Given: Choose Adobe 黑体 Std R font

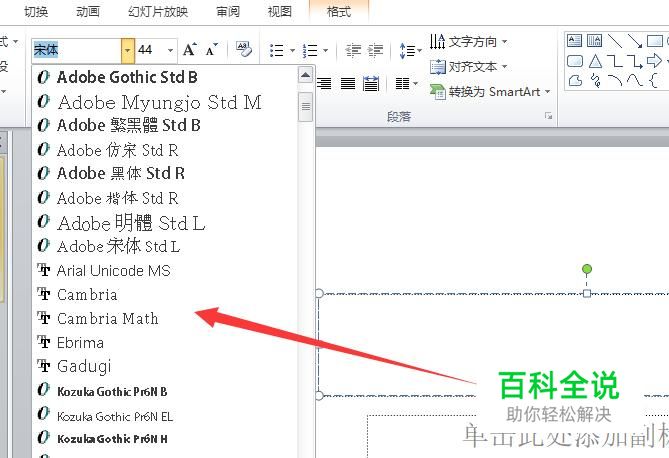Looking at the screenshot, I should [x=165, y=173].
